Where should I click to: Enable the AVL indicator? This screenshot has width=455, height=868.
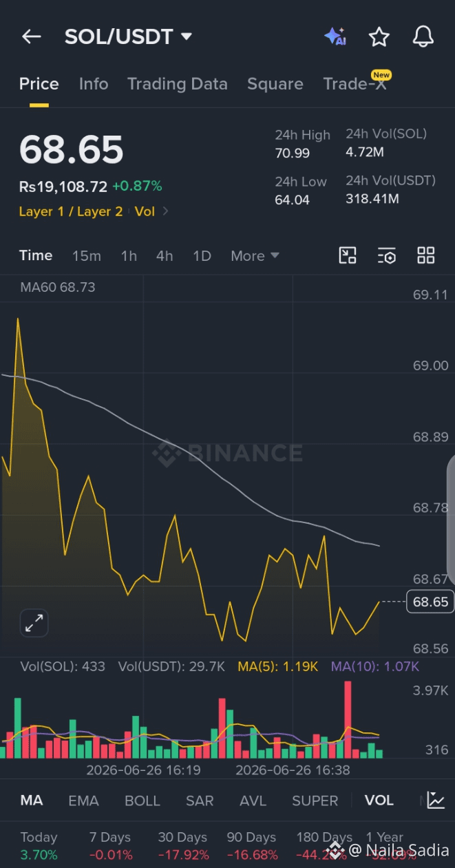253,801
